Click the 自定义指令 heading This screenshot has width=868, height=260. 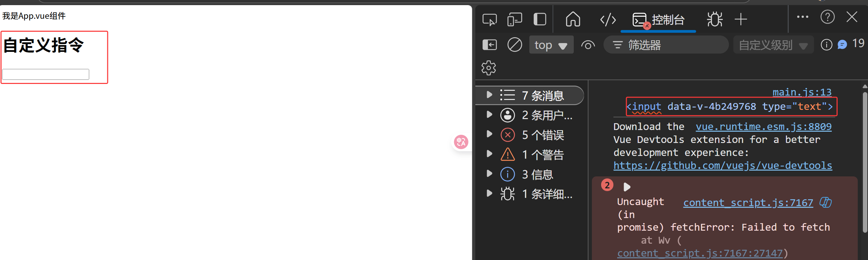tap(43, 45)
